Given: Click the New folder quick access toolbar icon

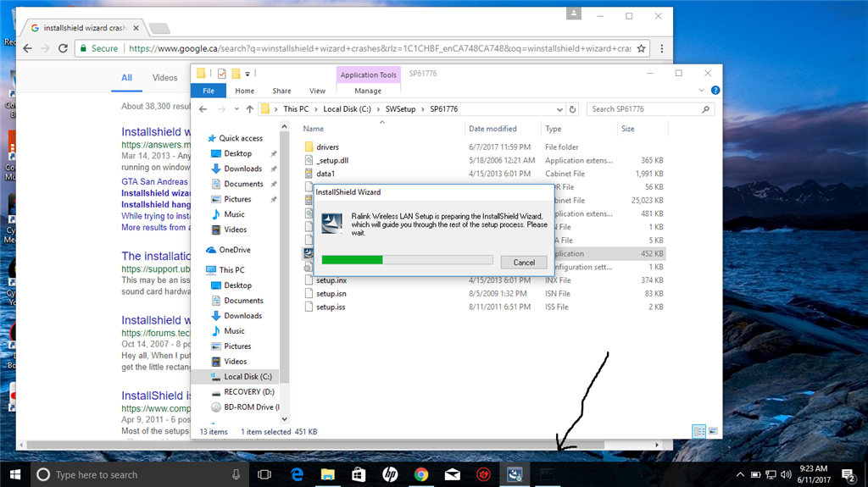Looking at the screenshot, I should tap(236, 74).
